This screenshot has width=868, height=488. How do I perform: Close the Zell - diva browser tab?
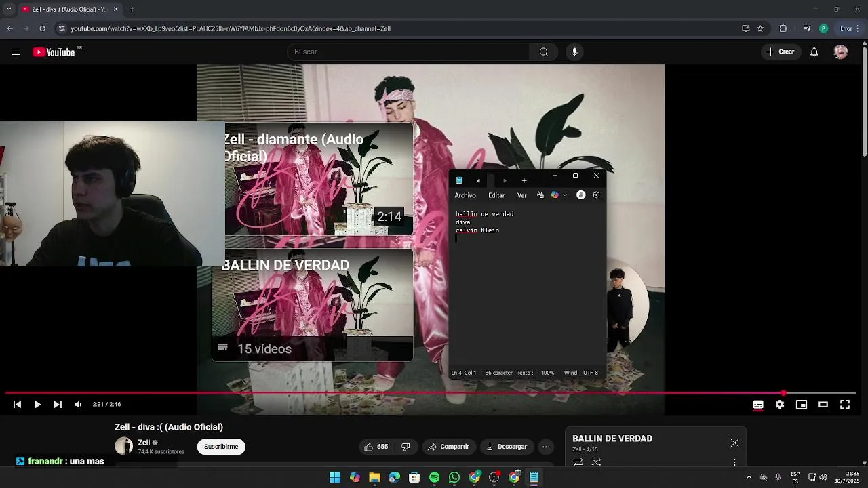tap(115, 9)
